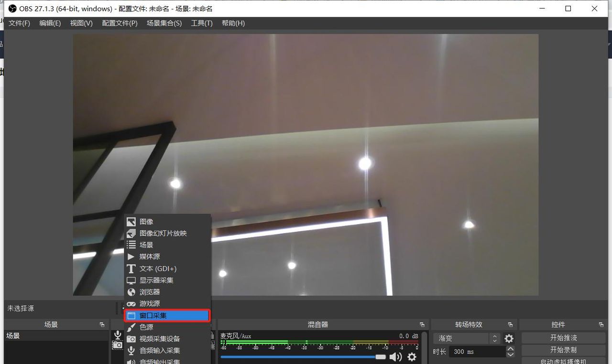Minimize the OBS window
This screenshot has width=612, height=364.
pyautogui.click(x=542, y=9)
